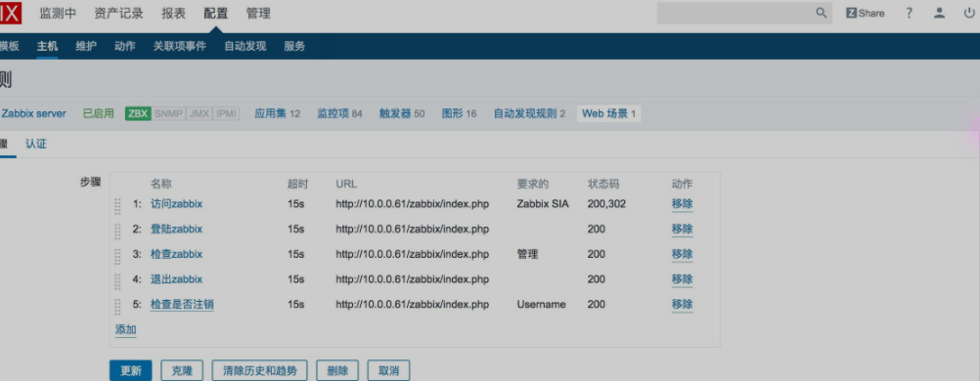This screenshot has width=980, height=381.
Task: Click 添加 to add a step
Action: pyautogui.click(x=125, y=330)
